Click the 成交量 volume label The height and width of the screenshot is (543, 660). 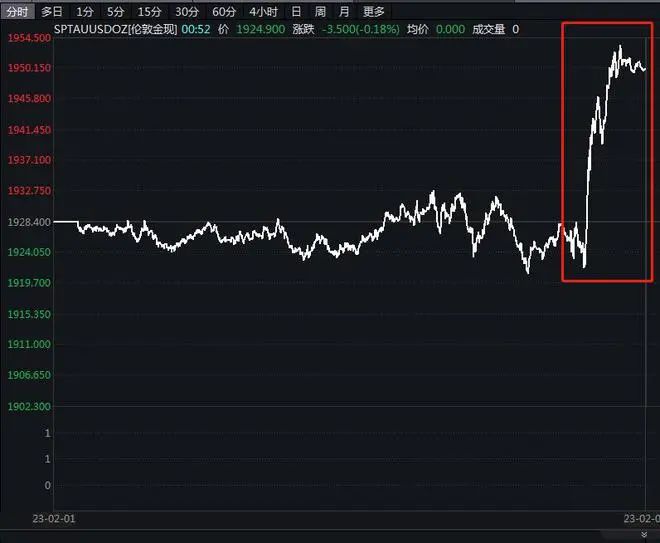click(489, 30)
